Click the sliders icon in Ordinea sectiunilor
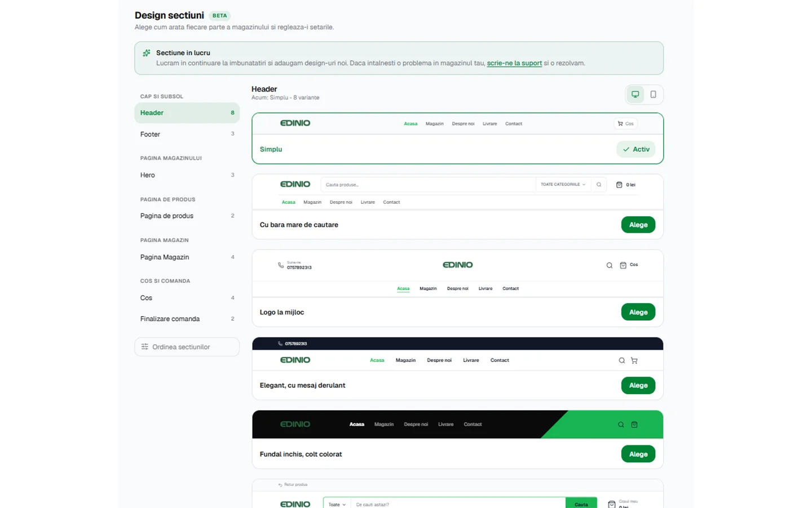This screenshot has width=812, height=508. pos(145,347)
